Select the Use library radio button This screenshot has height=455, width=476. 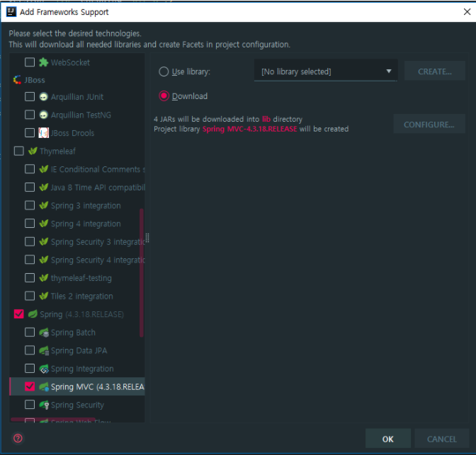pos(164,71)
